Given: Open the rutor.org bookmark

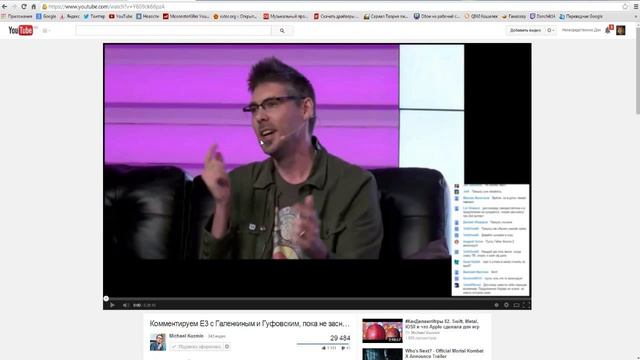Looking at the screenshot, I should (235, 16).
